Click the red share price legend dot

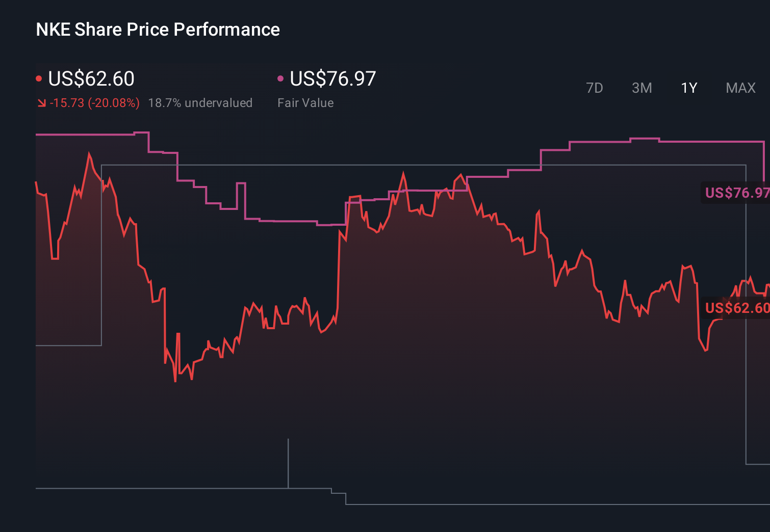click(39, 77)
